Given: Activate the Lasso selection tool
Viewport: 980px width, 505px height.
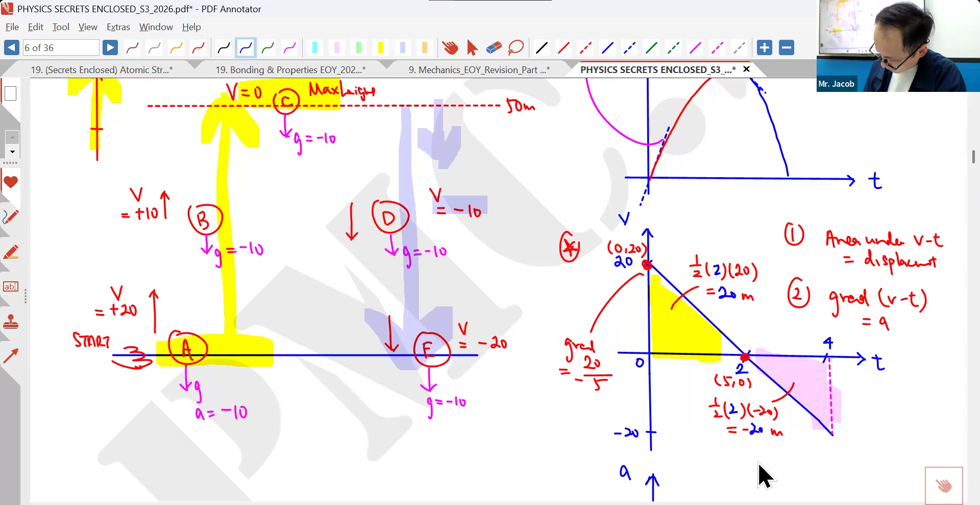Looking at the screenshot, I should 516,48.
